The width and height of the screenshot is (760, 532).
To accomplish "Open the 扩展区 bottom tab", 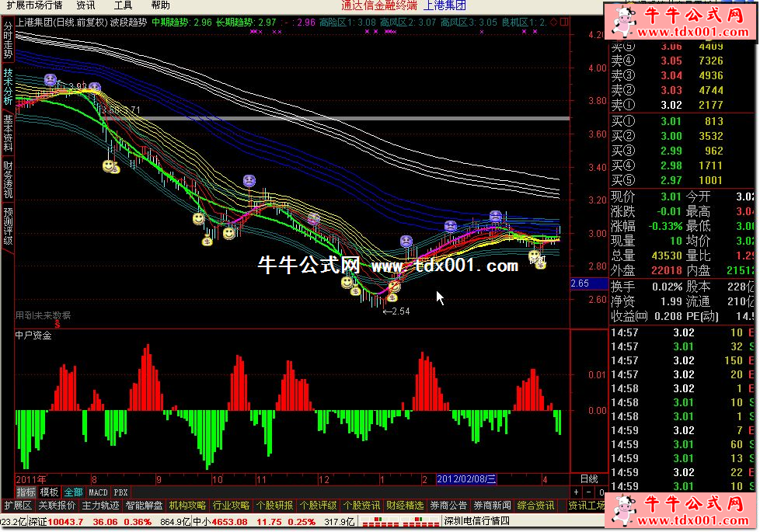I will coord(17,506).
